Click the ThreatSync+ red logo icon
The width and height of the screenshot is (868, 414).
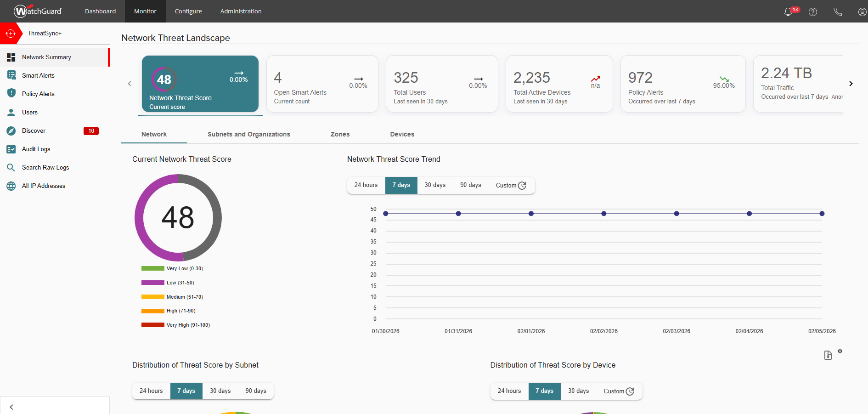pos(10,34)
